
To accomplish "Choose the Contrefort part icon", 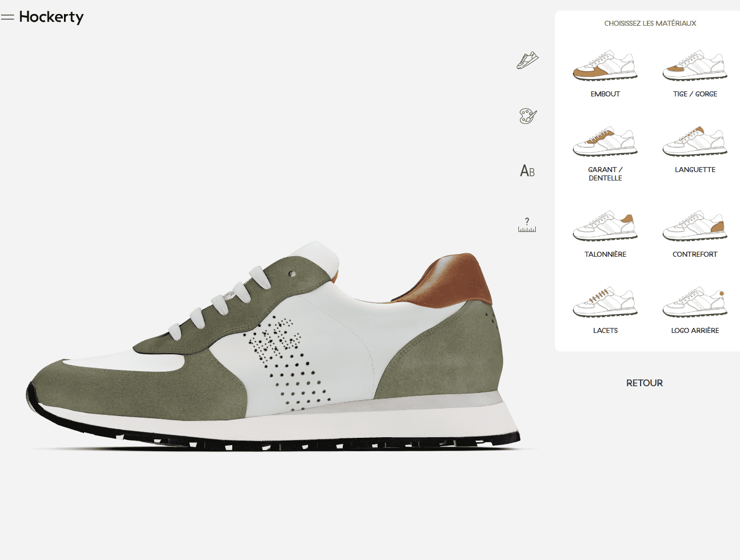I will (695, 226).
